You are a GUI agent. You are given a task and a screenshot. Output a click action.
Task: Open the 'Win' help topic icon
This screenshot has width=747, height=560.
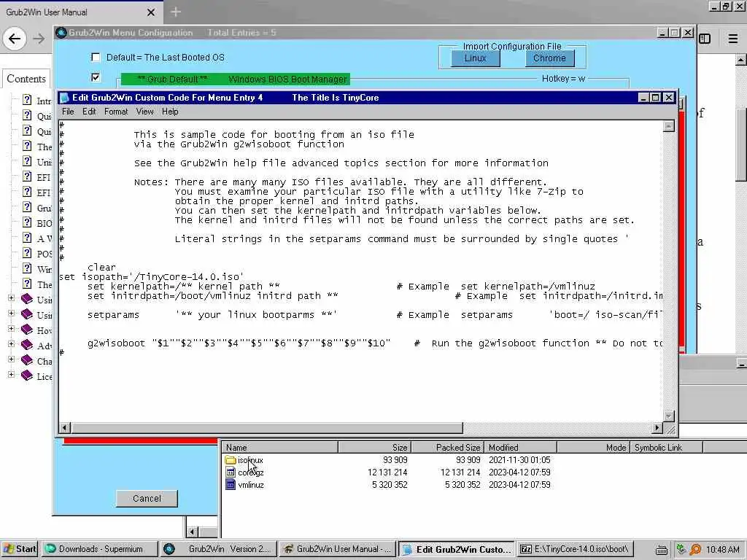tap(27, 268)
